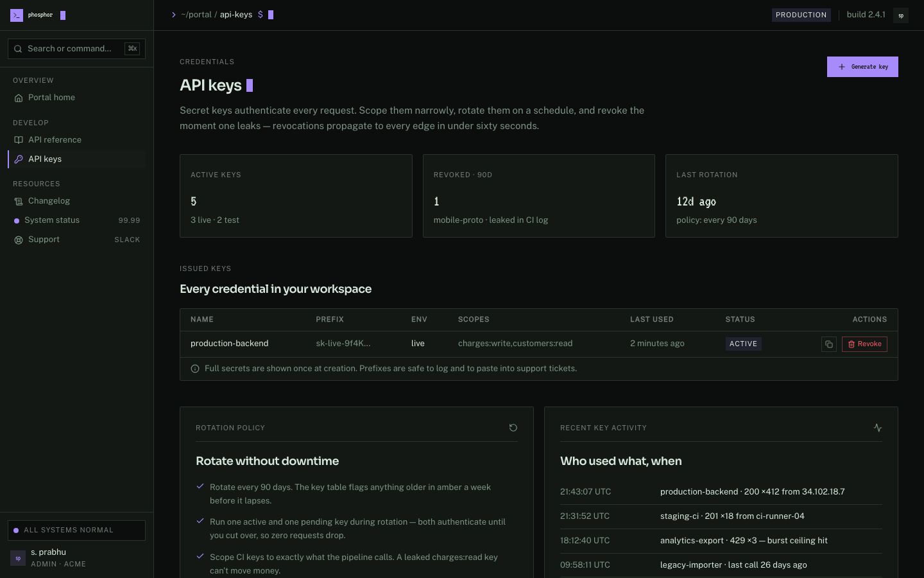This screenshot has width=924, height=578.
Task: Click the ⌘K shortcut badge
Action: tap(132, 49)
